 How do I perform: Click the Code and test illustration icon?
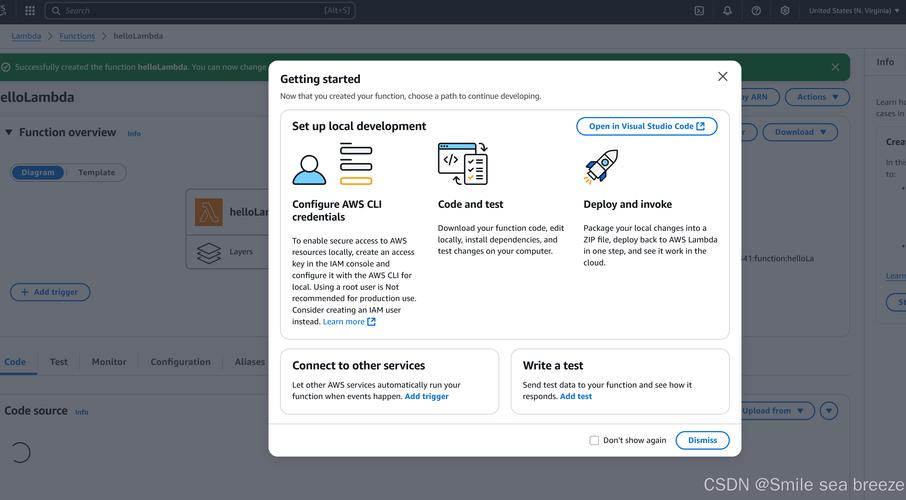(x=463, y=164)
